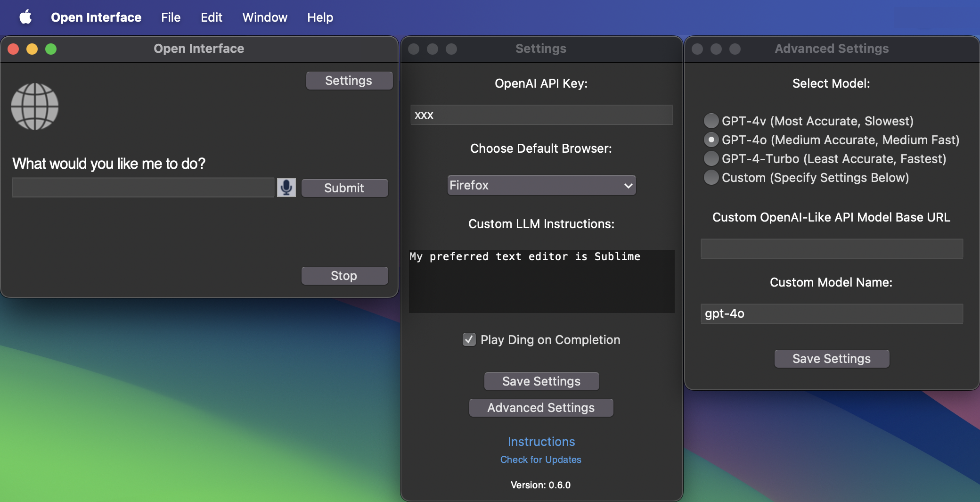Click the Version: 0.6.0 text

[x=540, y=485]
